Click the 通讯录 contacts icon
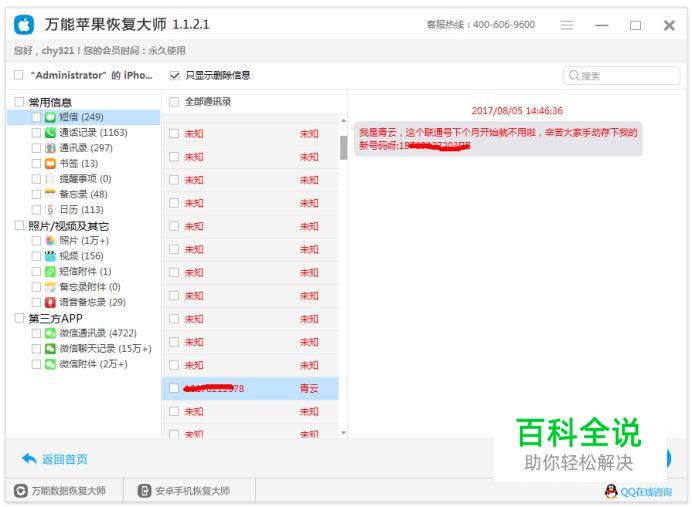 (50, 148)
